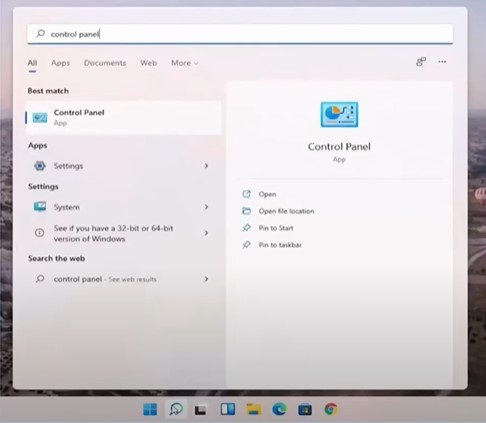Expand the Settings result chevron
The height and width of the screenshot is (423, 486).
point(206,166)
